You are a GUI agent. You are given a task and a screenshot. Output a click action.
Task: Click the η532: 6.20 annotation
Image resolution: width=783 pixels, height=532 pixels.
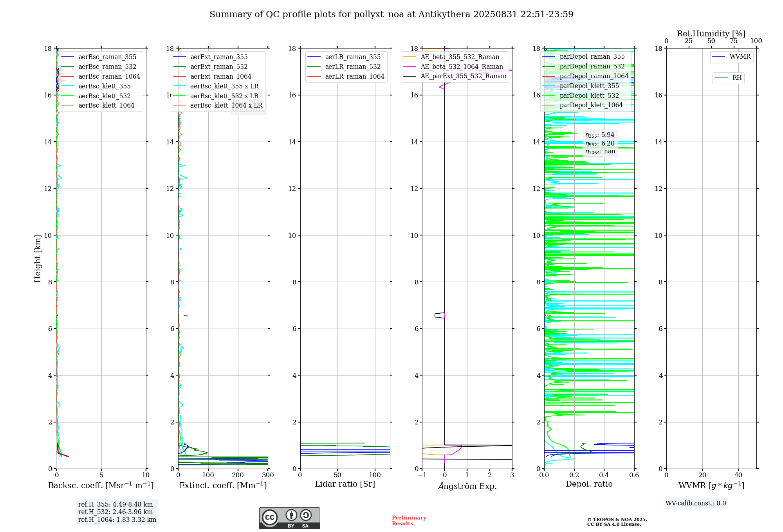coord(600,144)
